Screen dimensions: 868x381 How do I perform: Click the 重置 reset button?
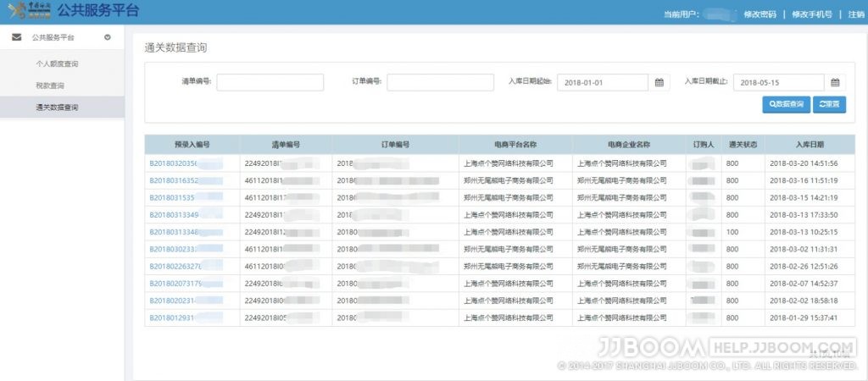coord(829,104)
